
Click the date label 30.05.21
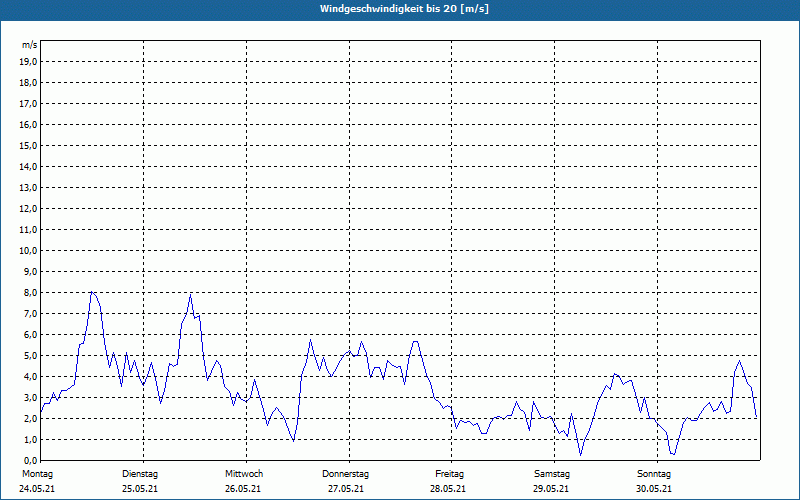click(654, 489)
